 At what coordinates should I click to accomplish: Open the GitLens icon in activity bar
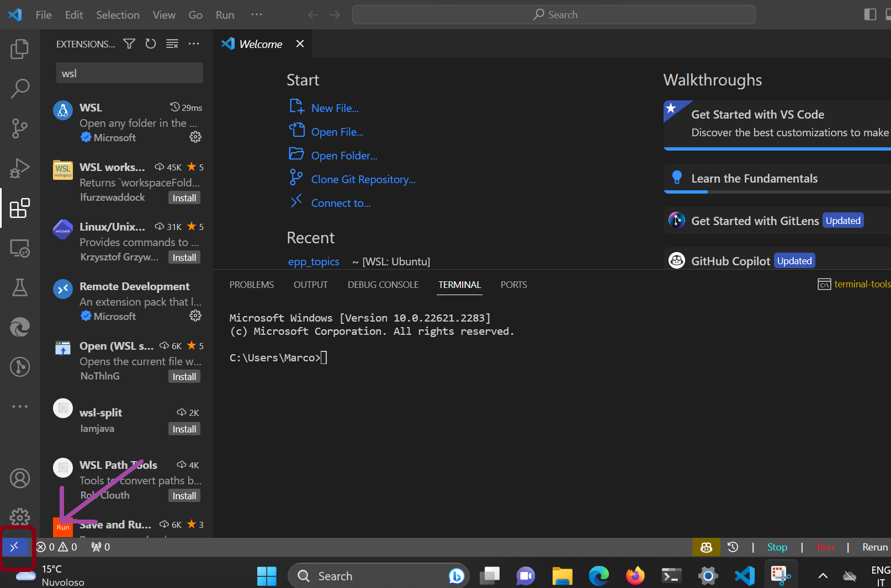point(20,367)
